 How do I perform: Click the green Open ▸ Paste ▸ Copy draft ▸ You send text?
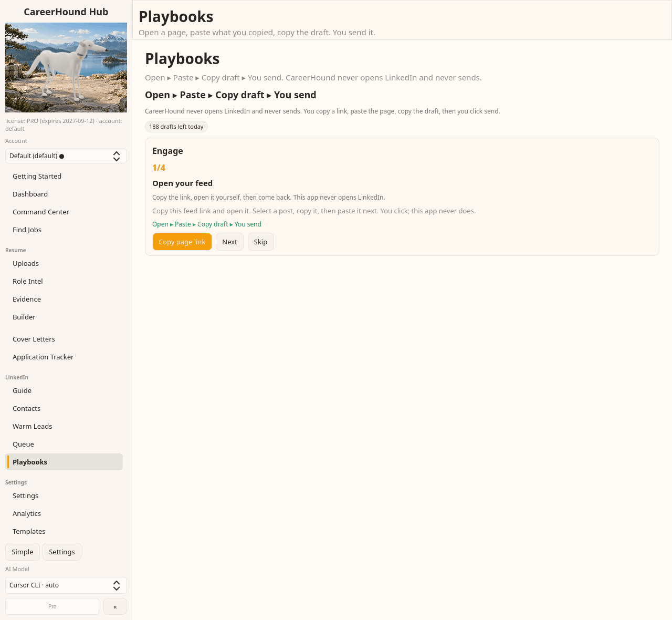[207, 224]
